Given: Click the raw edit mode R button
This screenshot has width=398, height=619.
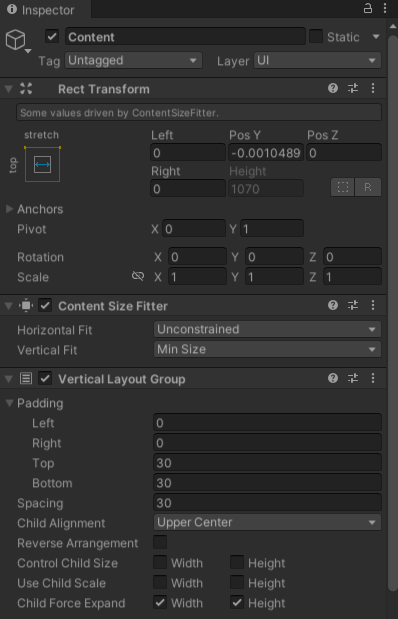Looking at the screenshot, I should (368, 187).
